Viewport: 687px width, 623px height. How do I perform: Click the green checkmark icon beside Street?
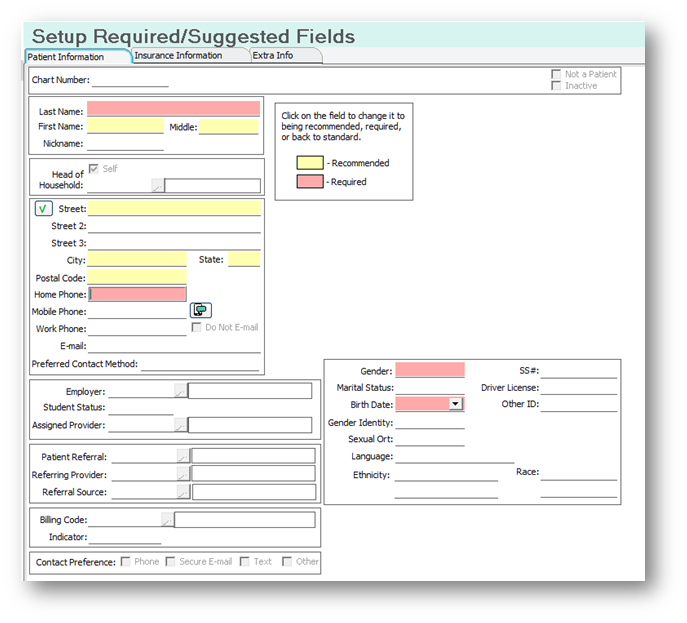(x=43, y=209)
